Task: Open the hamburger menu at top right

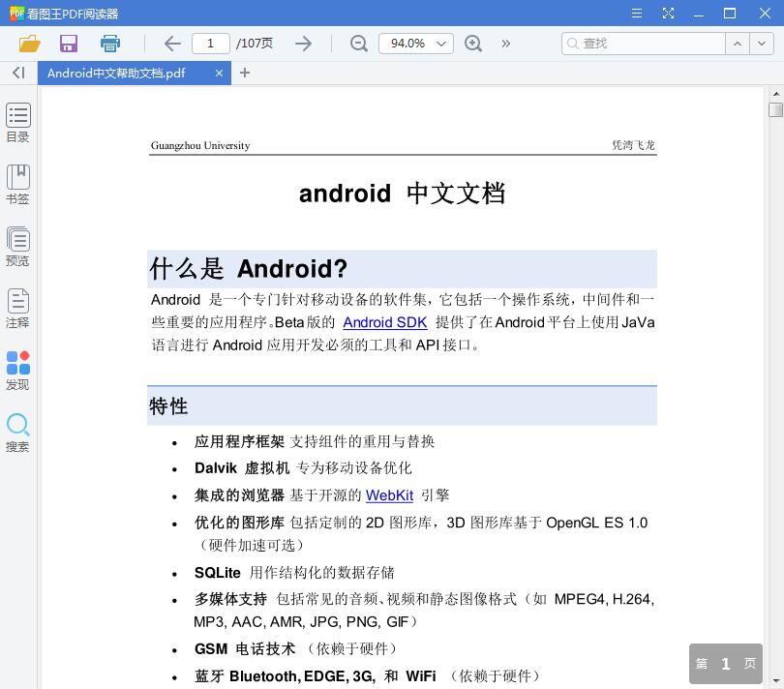Action: 637,14
